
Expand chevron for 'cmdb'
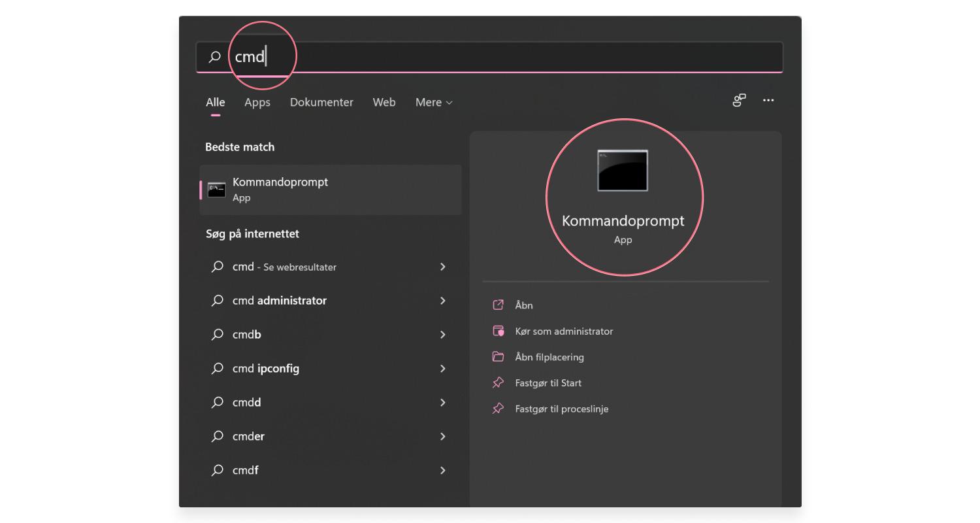point(443,335)
